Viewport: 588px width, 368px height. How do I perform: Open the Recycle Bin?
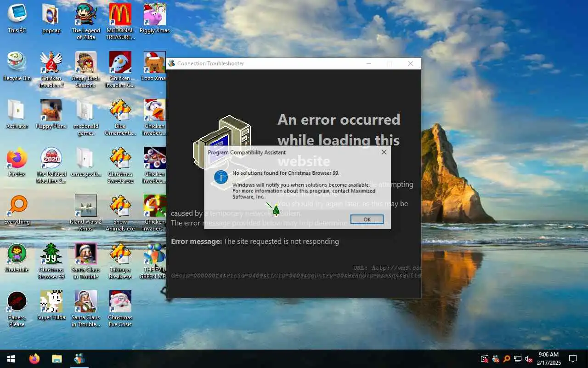pyautogui.click(x=17, y=66)
